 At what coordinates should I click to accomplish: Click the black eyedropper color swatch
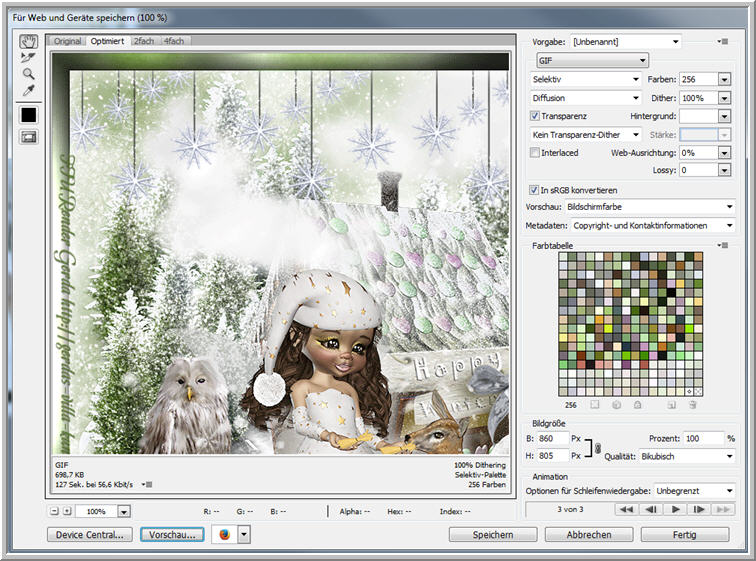(28, 115)
